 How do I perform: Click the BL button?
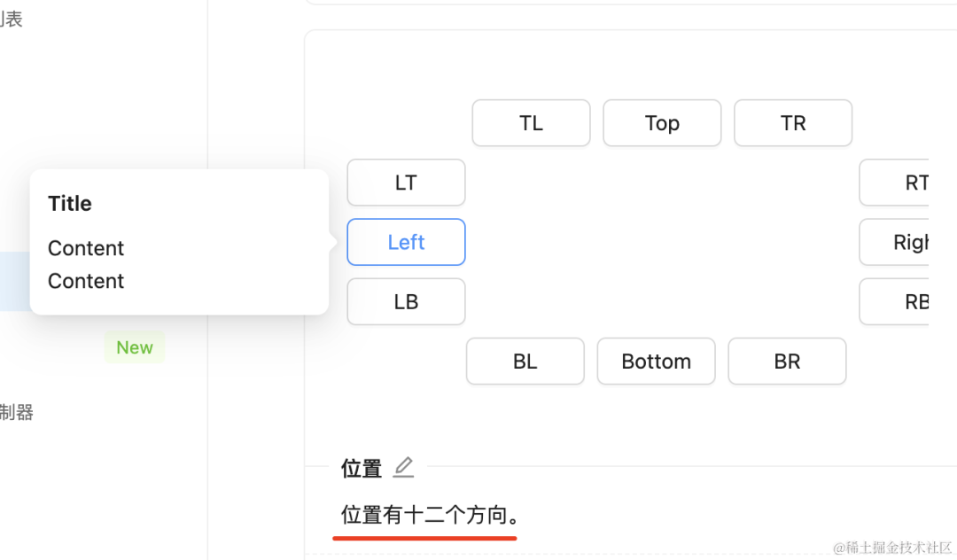[x=525, y=362]
